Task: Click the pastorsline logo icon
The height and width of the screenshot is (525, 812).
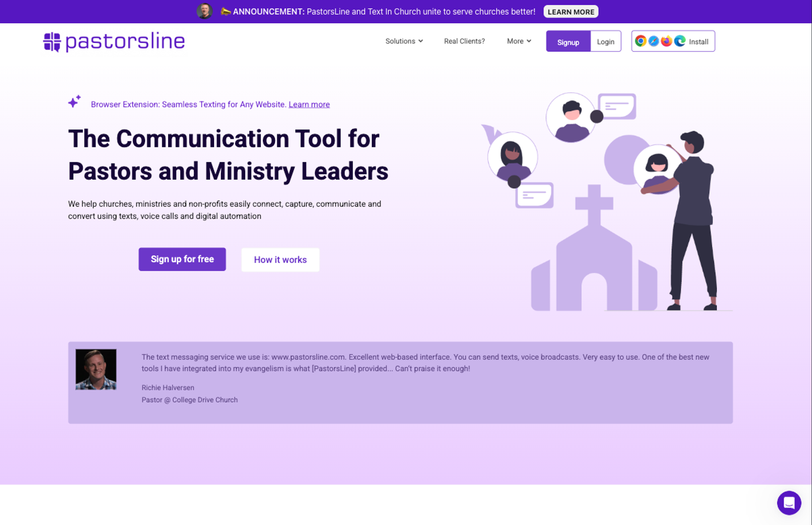Action: click(52, 42)
